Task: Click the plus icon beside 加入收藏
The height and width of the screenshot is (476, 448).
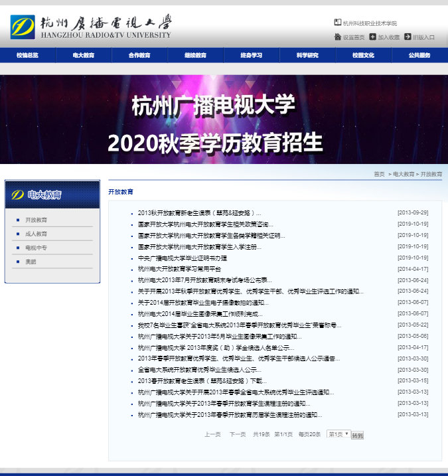Action: coord(372,37)
